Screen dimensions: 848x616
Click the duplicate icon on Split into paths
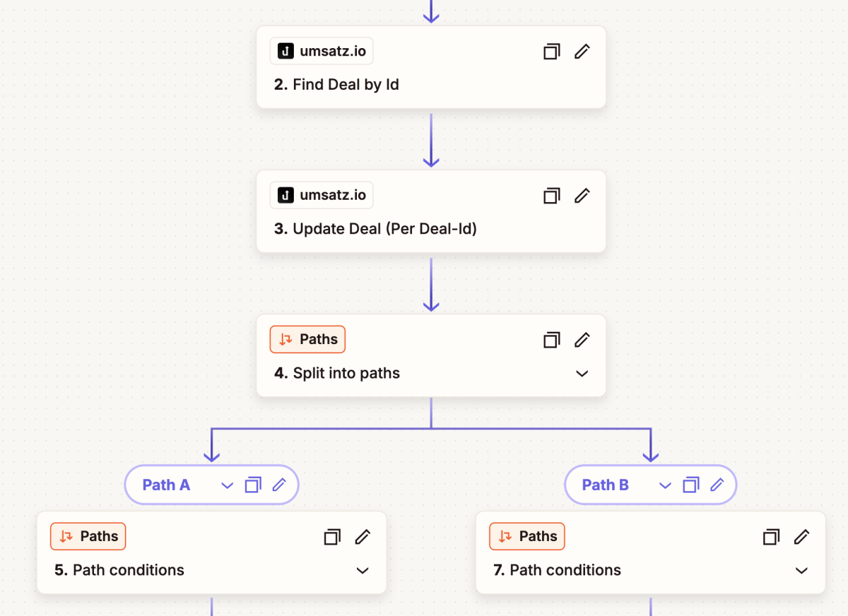click(x=551, y=340)
